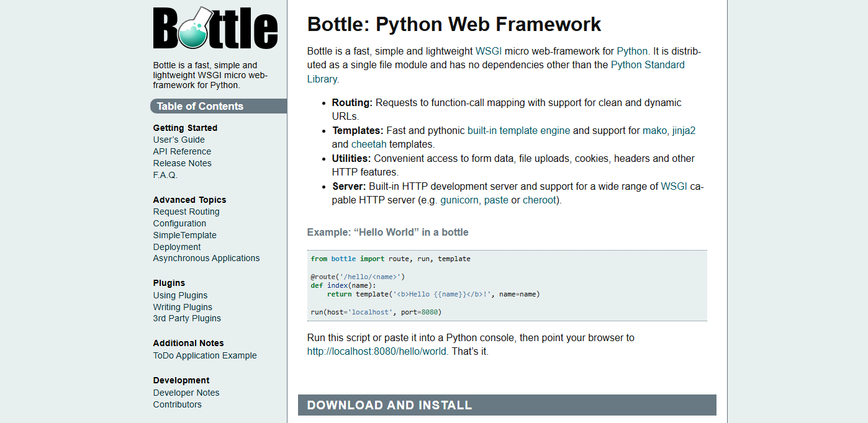Open SimpleTemplate documentation link
Viewport: 868px width, 423px height.
click(x=184, y=235)
